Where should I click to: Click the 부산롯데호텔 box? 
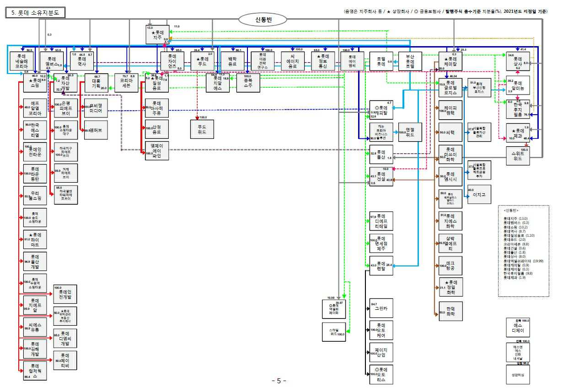tap(409, 62)
